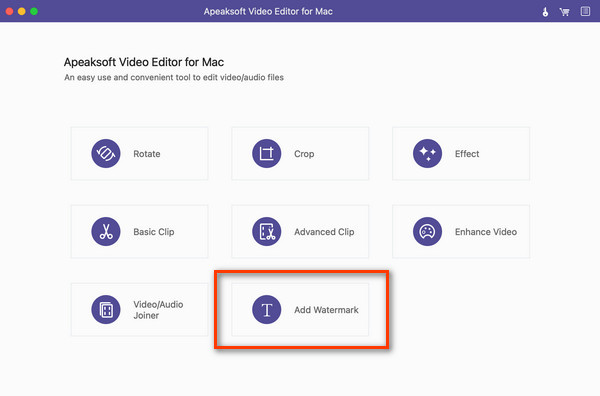This screenshot has width=600, height=396.
Task: Click the Effect sparkles icon
Action: (x=427, y=154)
